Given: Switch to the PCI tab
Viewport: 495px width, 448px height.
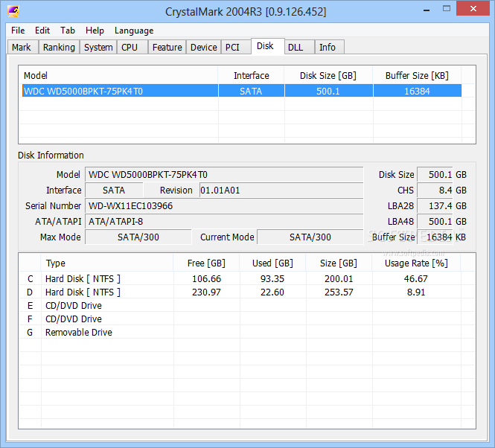Looking at the screenshot, I should [236, 47].
